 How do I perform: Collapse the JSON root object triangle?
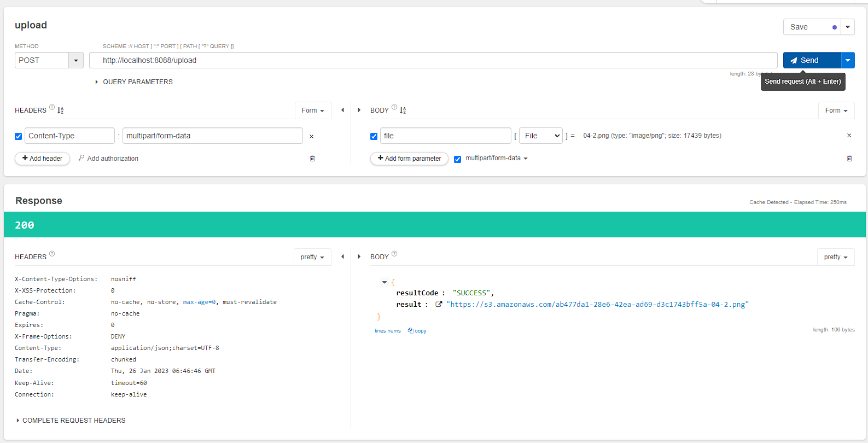[385, 282]
